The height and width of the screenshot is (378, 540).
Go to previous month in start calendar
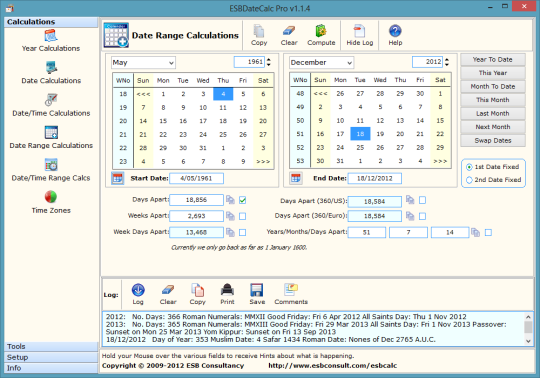pos(143,94)
